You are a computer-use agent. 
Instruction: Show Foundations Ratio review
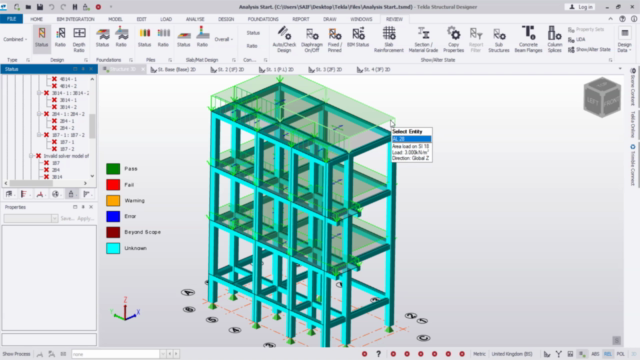pyautogui.click(x=121, y=38)
